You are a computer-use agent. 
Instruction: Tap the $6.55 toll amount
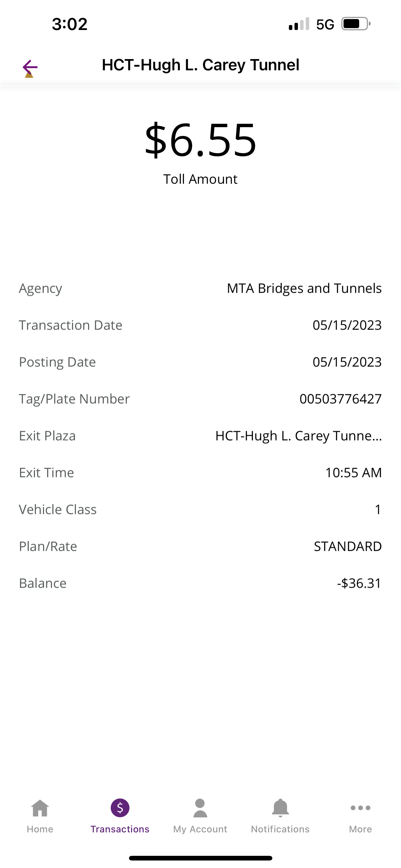pos(201,140)
